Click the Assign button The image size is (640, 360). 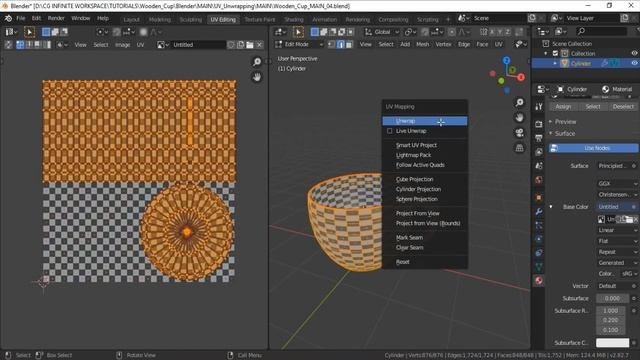[563, 107]
